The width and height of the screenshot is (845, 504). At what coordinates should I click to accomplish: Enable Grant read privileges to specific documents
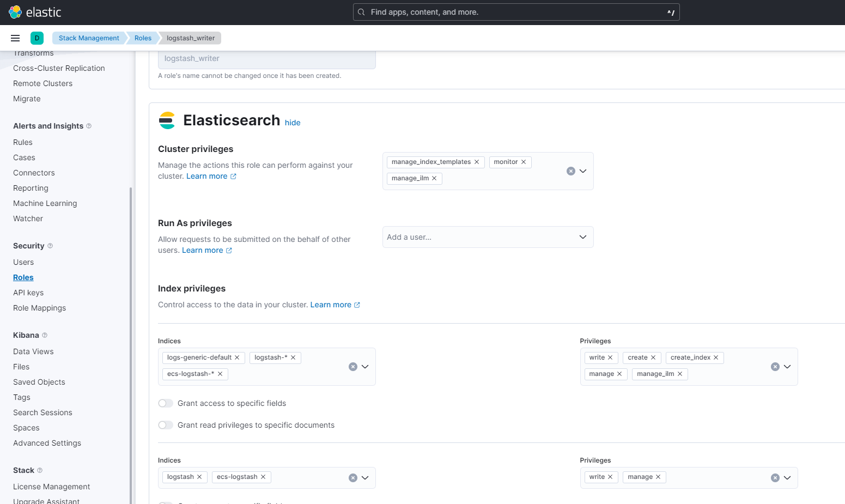[166, 425]
